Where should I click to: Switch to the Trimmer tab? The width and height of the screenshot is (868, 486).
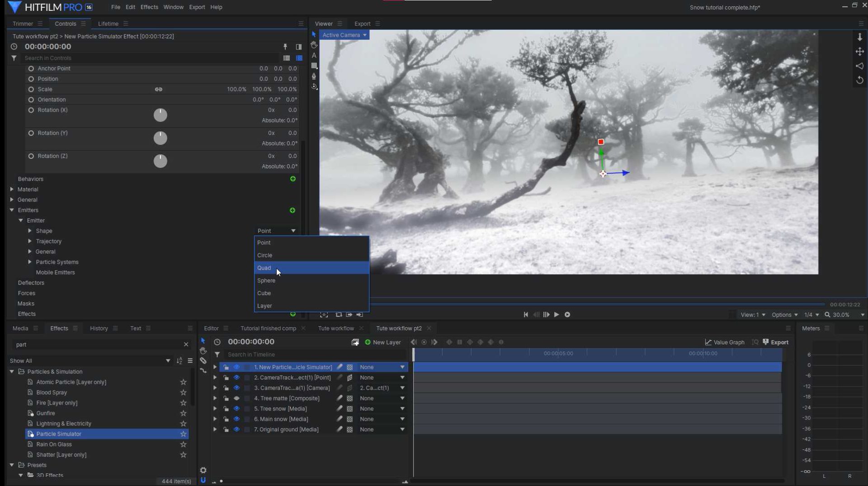point(23,24)
